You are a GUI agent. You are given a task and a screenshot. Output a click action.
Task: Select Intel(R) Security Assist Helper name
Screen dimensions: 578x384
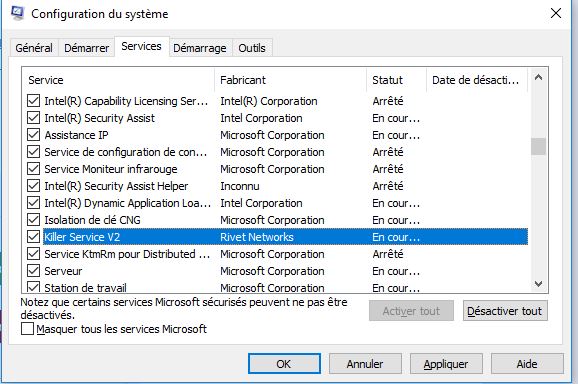(x=116, y=186)
